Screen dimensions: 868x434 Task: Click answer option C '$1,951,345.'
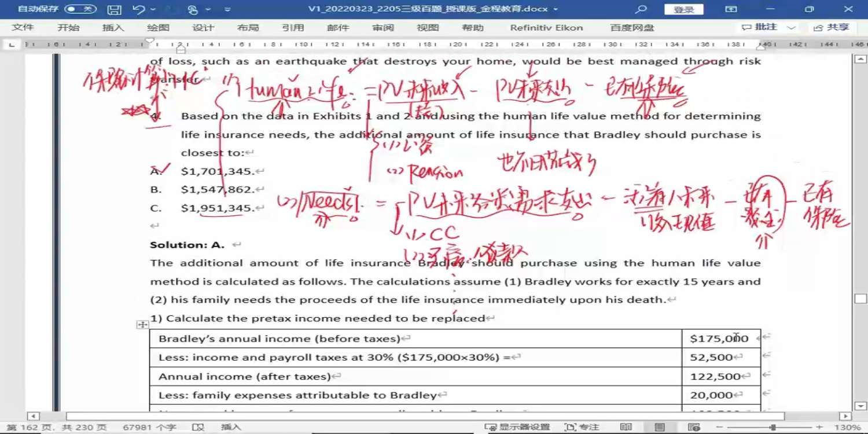click(x=218, y=208)
